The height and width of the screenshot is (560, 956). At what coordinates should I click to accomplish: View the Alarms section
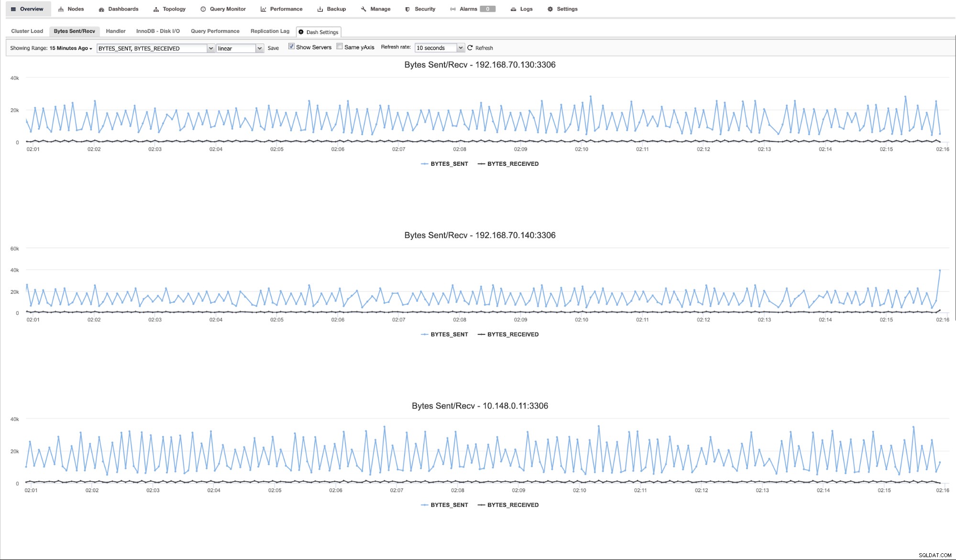click(x=473, y=9)
